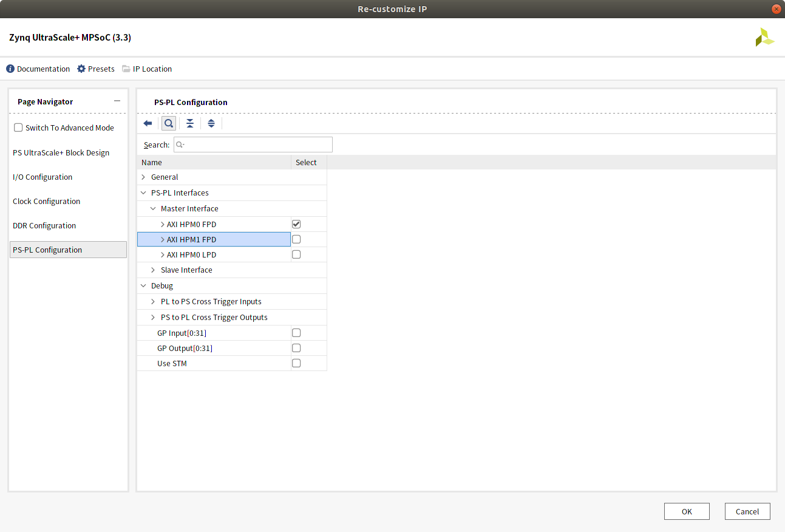Select the GP Input[0:31] row label
Screen dimensions: 785x532
click(182, 333)
